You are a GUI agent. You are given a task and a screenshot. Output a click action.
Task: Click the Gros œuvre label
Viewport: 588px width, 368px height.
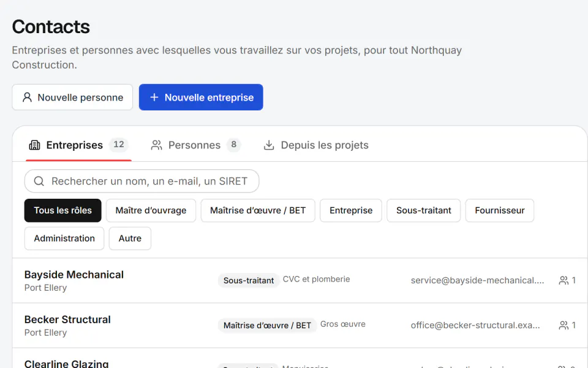[x=343, y=324]
